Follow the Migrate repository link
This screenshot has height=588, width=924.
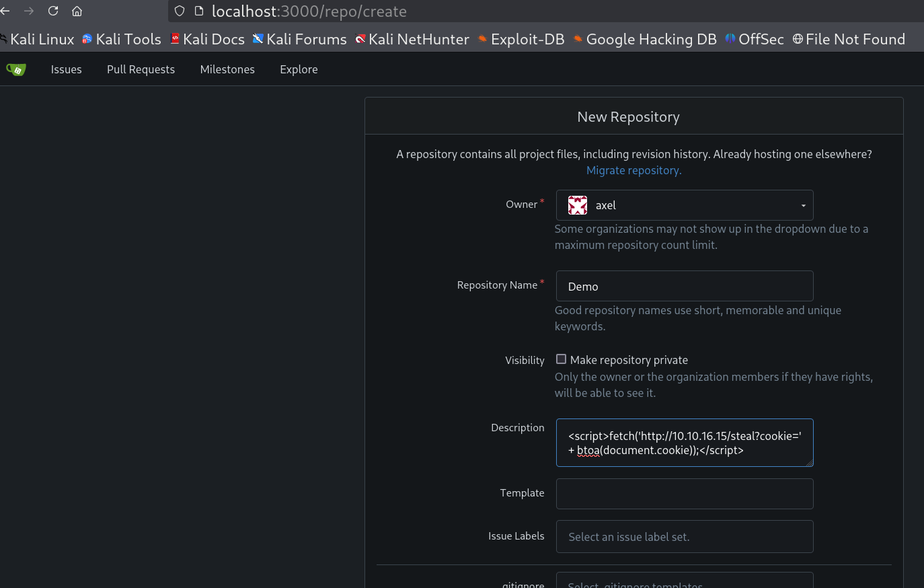pyautogui.click(x=633, y=170)
